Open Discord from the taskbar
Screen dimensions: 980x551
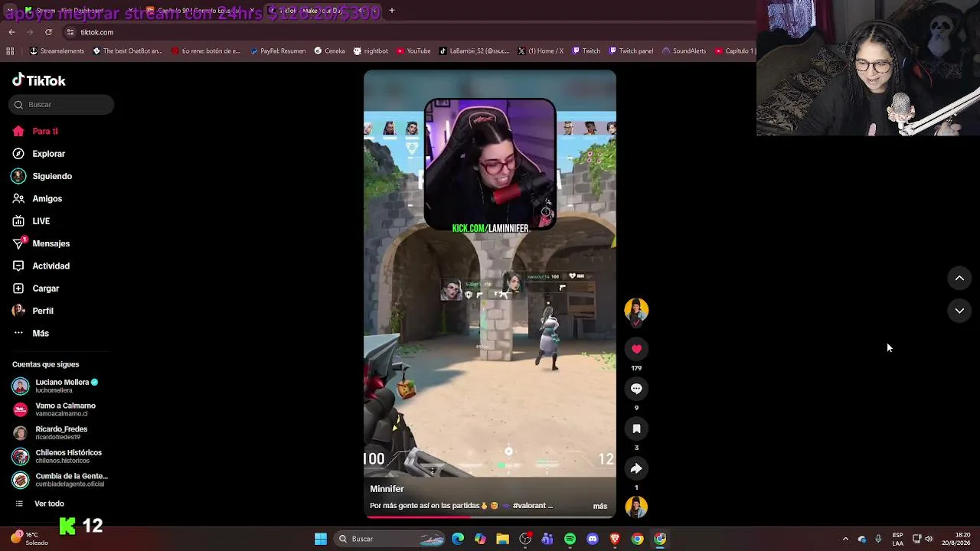593,539
